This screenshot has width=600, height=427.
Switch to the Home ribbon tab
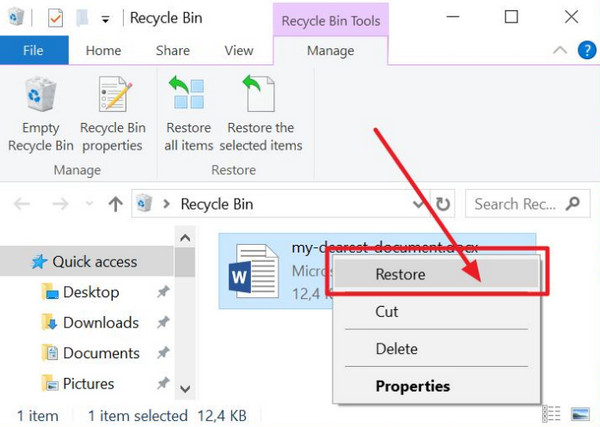tap(103, 51)
